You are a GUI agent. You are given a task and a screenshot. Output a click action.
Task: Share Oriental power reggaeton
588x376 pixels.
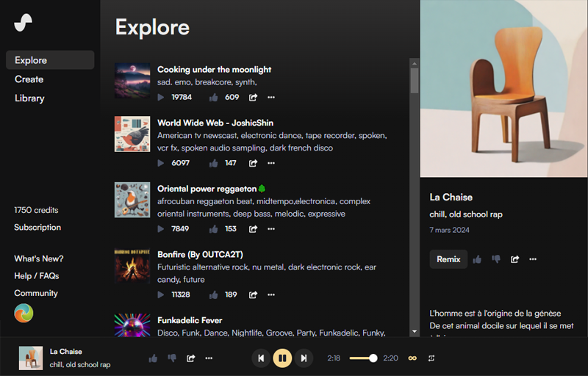coord(253,229)
